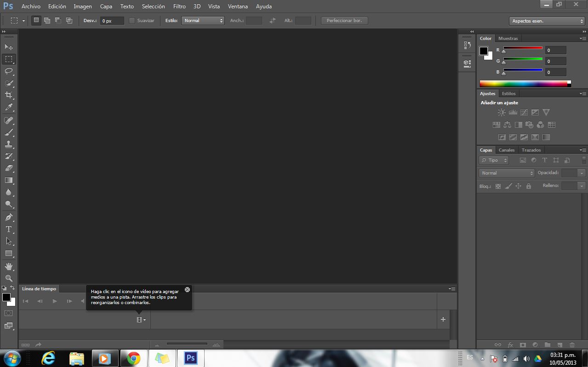
Task: Select the Move tool
Action: click(x=9, y=47)
